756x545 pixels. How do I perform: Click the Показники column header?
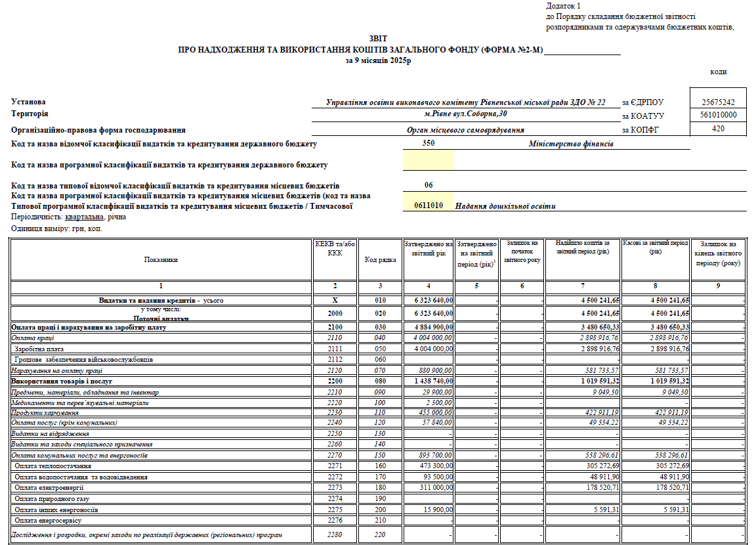point(161,259)
